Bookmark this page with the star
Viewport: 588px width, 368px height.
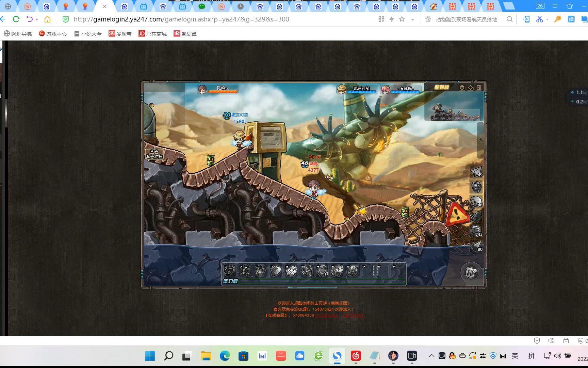point(402,19)
